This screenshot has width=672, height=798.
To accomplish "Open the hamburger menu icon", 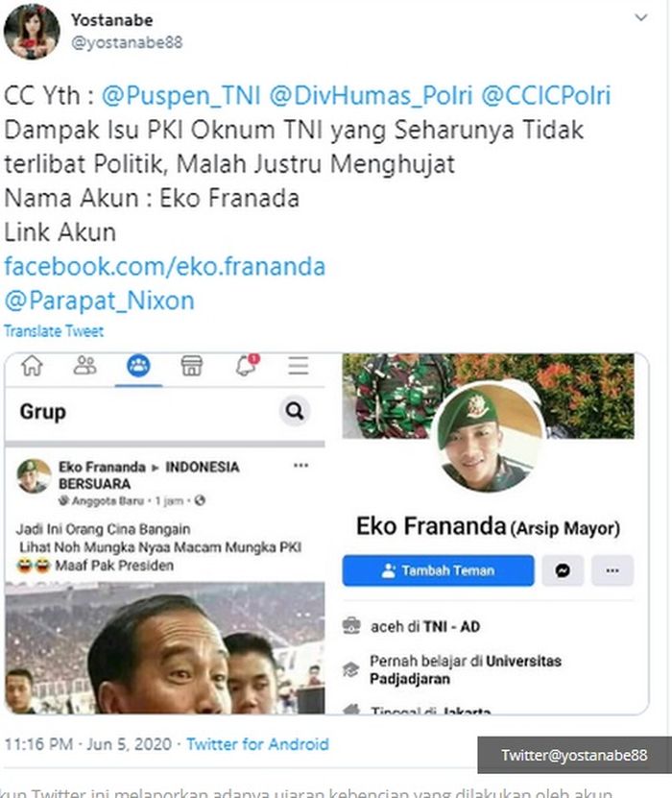I will coord(299,366).
